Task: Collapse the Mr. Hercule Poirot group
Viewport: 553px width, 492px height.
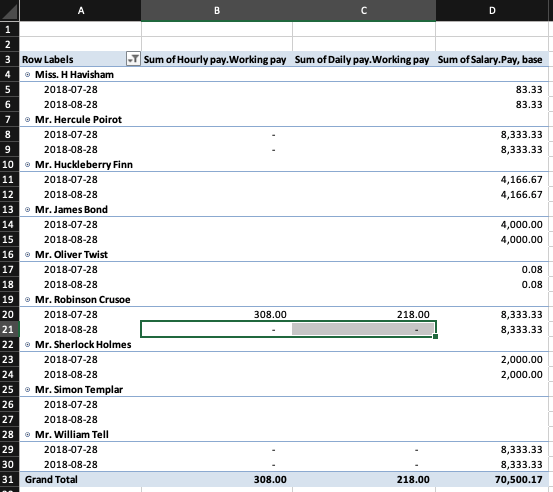Action: pos(28,120)
